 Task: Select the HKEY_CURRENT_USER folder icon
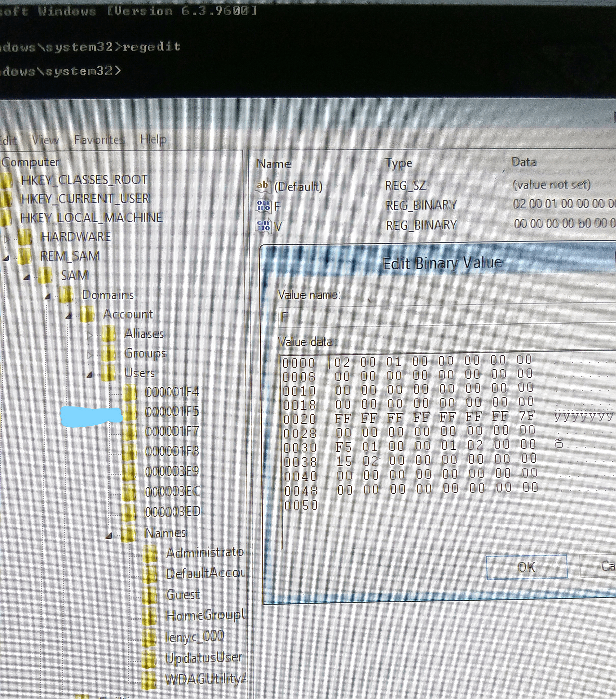click(x=6, y=199)
